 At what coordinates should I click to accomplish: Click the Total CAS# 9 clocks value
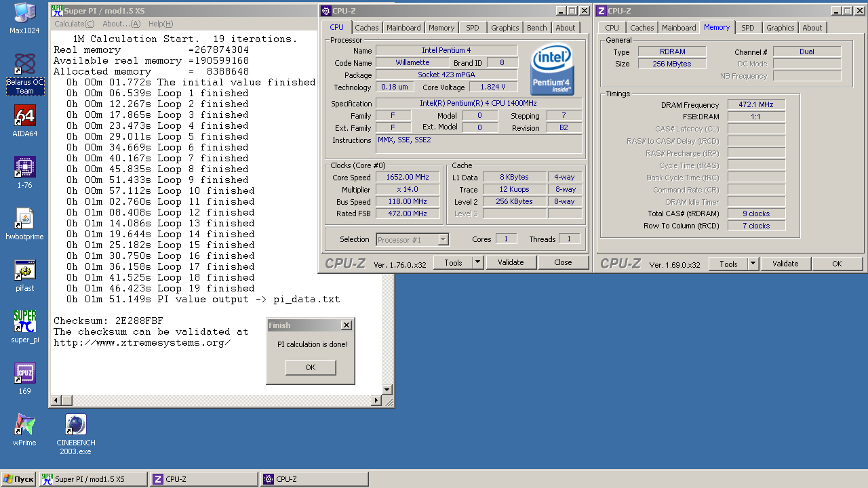coord(756,213)
